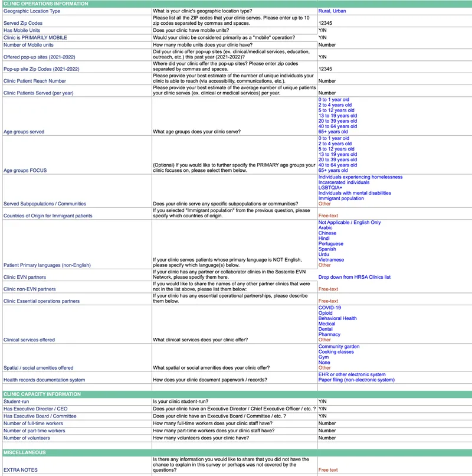Image resolution: width=472 pixels, height=476 pixels.
Task: Click the 'Vietnamese' language option
Action: [x=331, y=260]
